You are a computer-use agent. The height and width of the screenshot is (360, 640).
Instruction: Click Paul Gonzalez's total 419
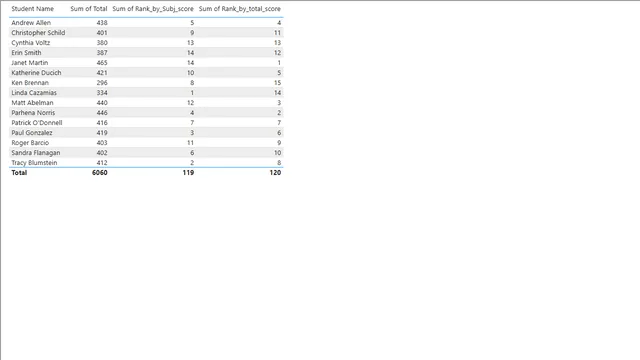[102, 133]
